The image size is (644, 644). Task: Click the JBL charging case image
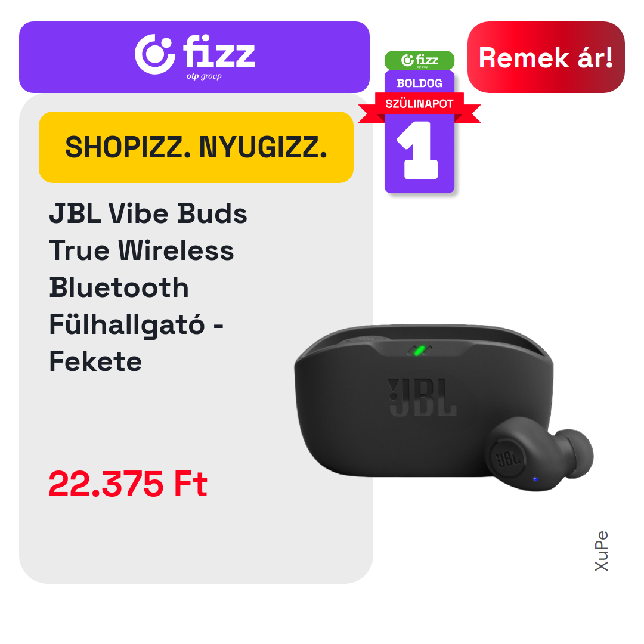click(424, 401)
